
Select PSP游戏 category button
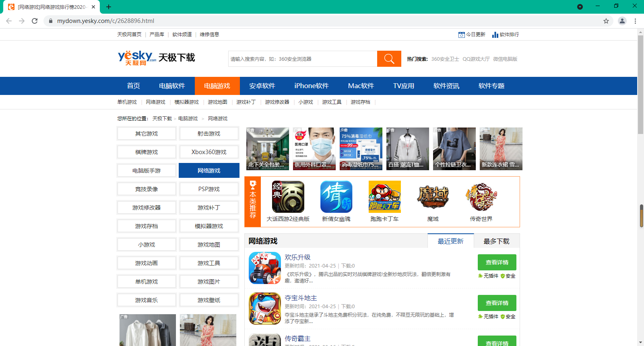tap(209, 189)
